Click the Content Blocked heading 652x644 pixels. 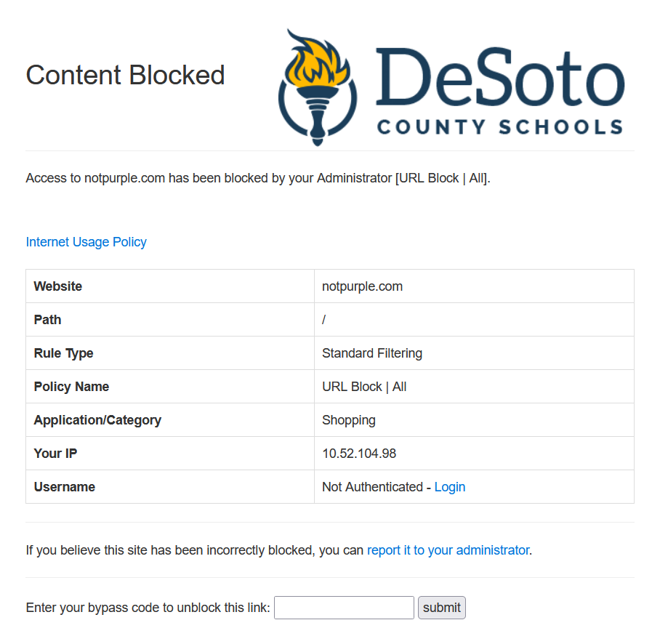point(125,76)
